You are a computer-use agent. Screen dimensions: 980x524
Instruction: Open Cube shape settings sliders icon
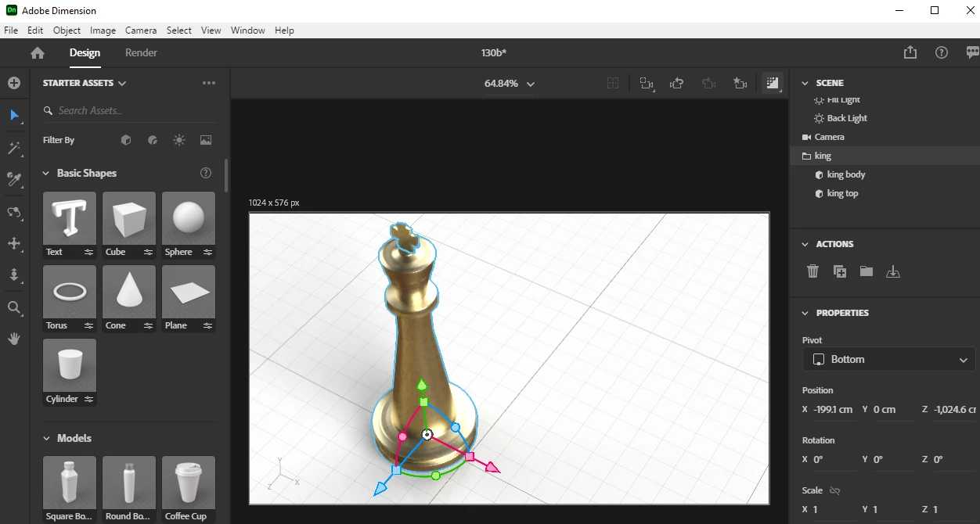coord(149,252)
